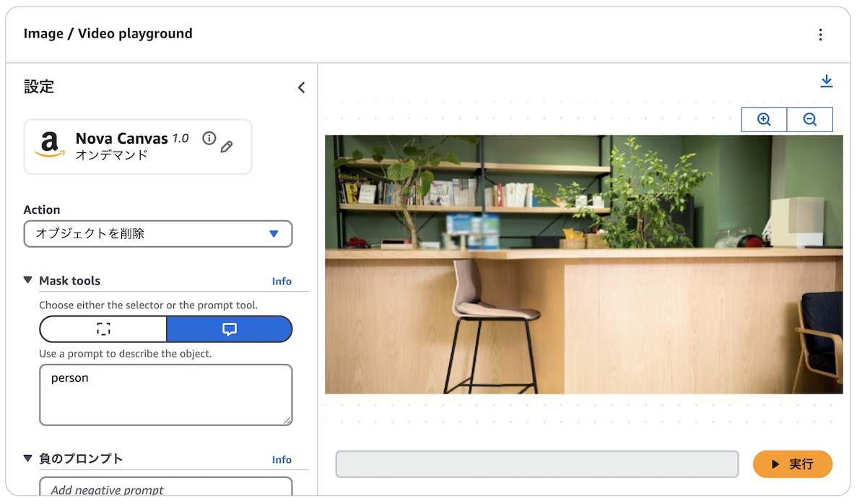Click the 実行 run button
This screenshot has width=857, height=504.
pyautogui.click(x=792, y=464)
